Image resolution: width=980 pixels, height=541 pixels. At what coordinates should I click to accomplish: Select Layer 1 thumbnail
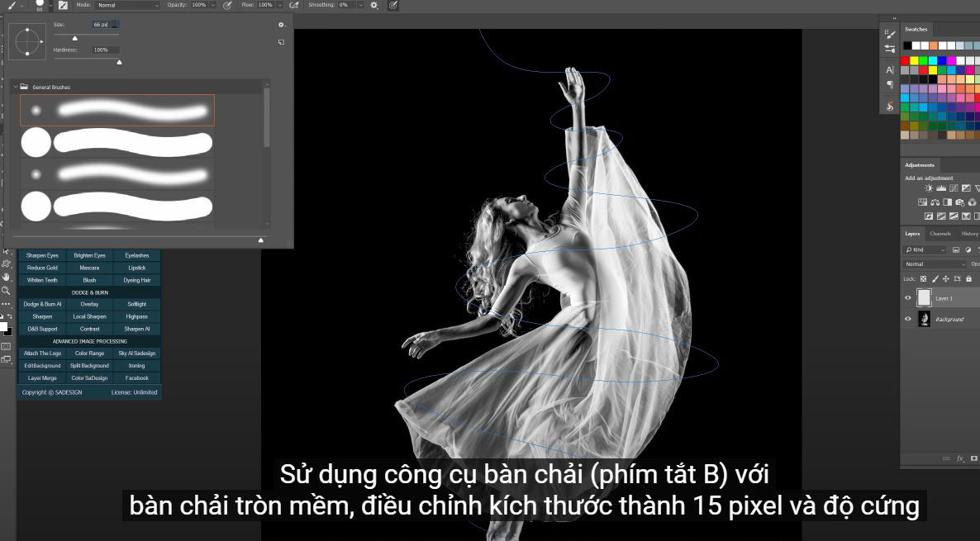click(924, 298)
